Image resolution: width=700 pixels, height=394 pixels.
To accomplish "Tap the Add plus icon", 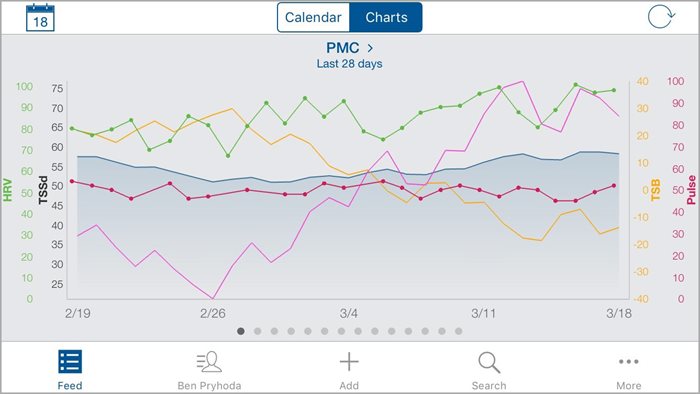I will (x=349, y=361).
